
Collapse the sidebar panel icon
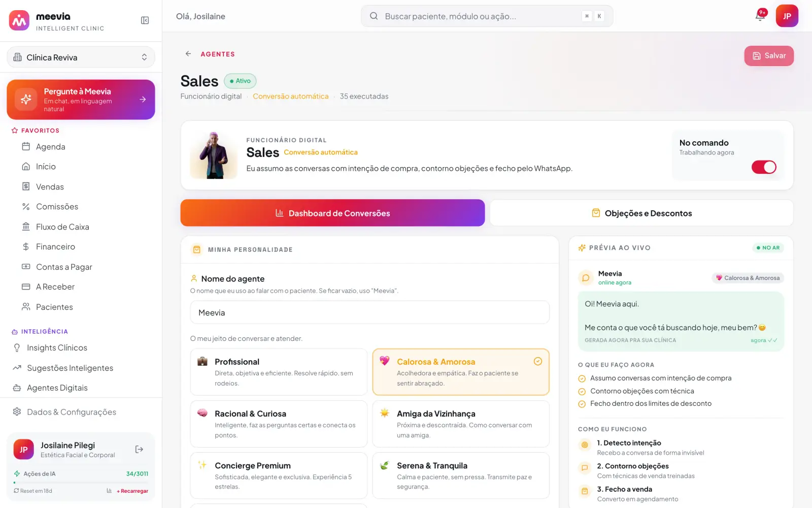click(145, 20)
